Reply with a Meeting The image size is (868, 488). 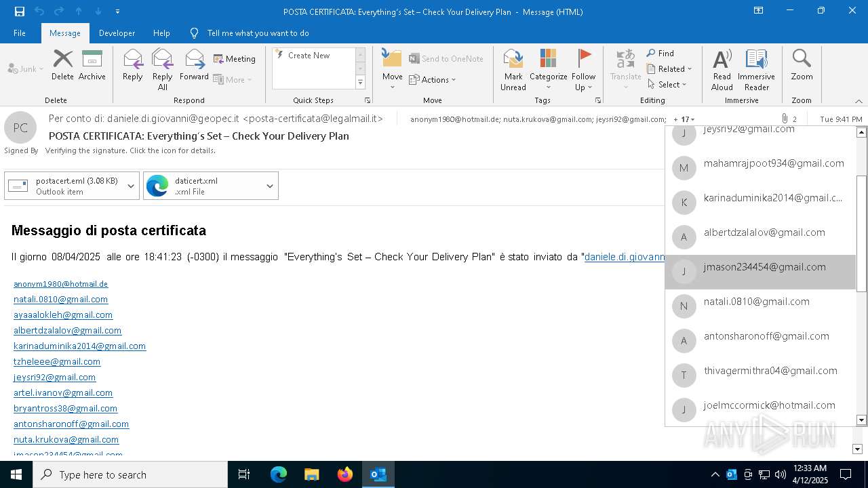[235, 59]
